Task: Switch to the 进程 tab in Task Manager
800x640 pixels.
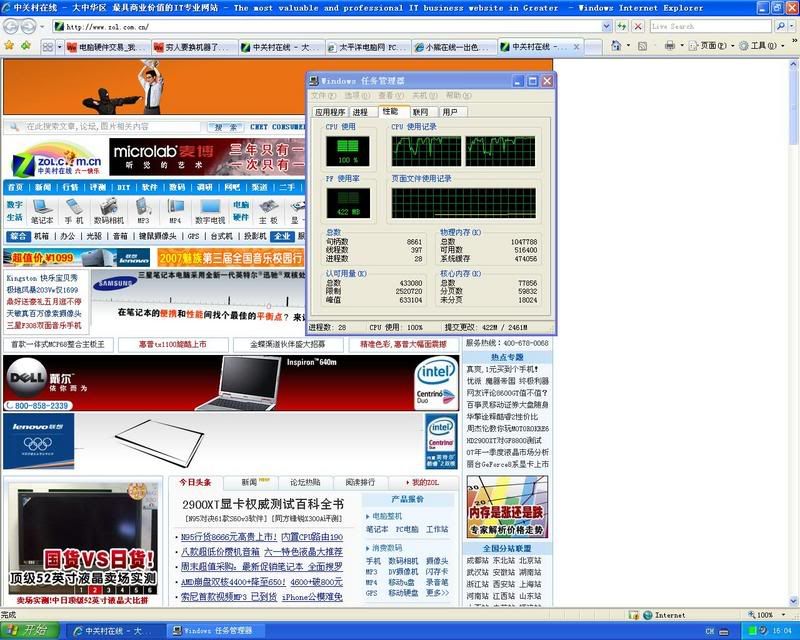Action: (360, 112)
